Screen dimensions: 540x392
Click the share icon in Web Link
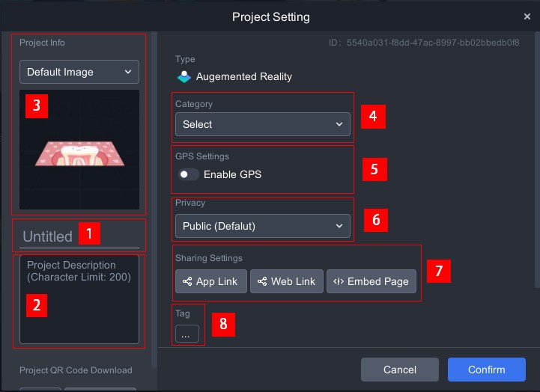262,281
